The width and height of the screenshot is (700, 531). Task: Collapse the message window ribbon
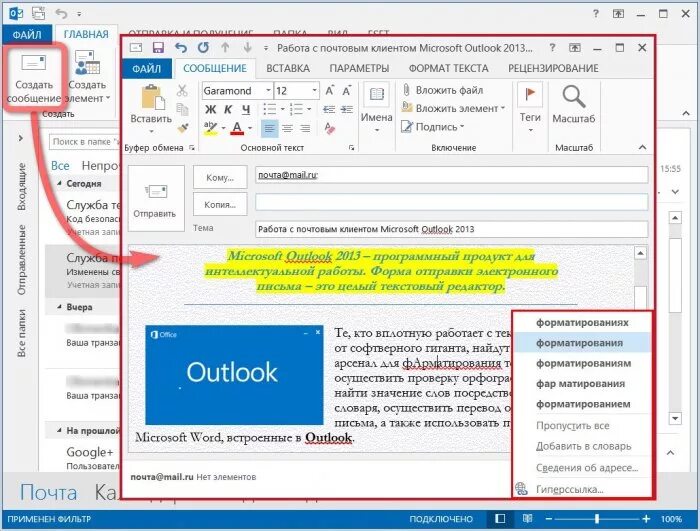pos(642,147)
